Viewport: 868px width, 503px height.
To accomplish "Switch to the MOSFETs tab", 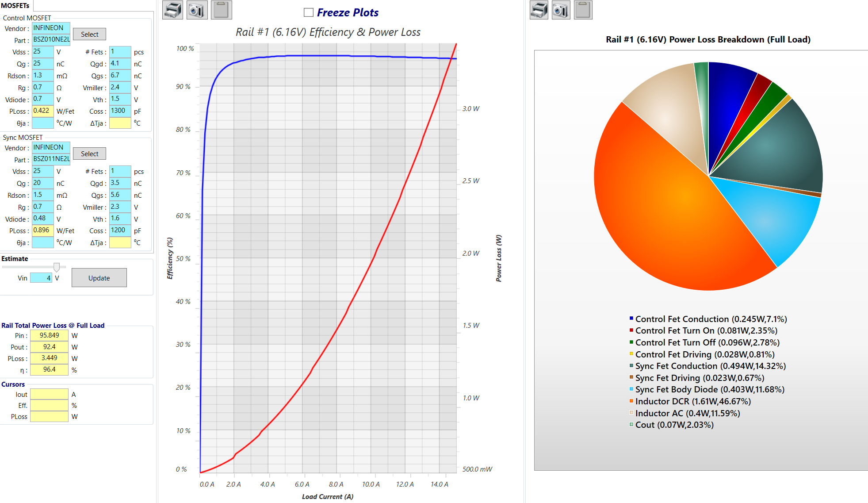I will [x=15, y=5].
